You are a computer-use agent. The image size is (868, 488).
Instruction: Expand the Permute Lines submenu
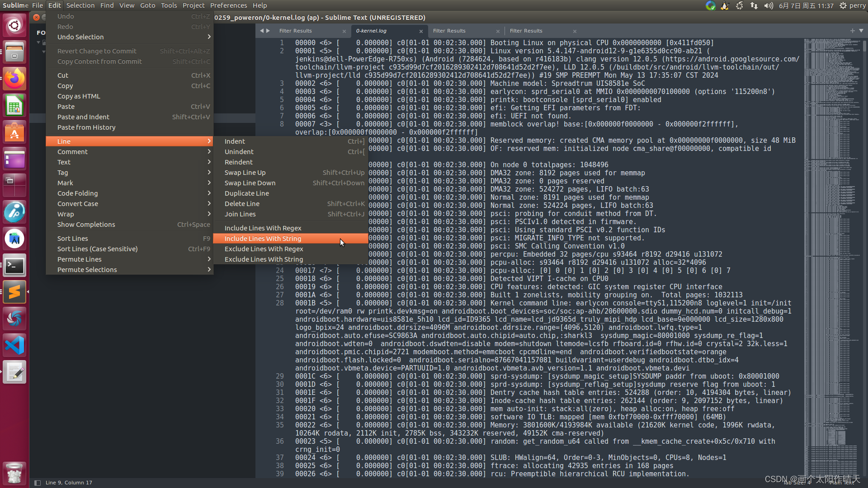point(79,259)
